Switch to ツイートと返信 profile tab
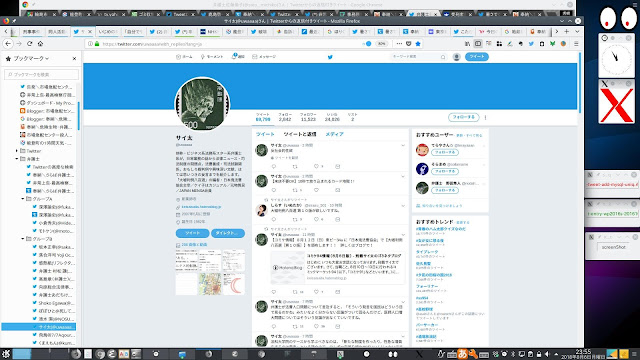The height and width of the screenshot is (360, 640). [x=300, y=134]
